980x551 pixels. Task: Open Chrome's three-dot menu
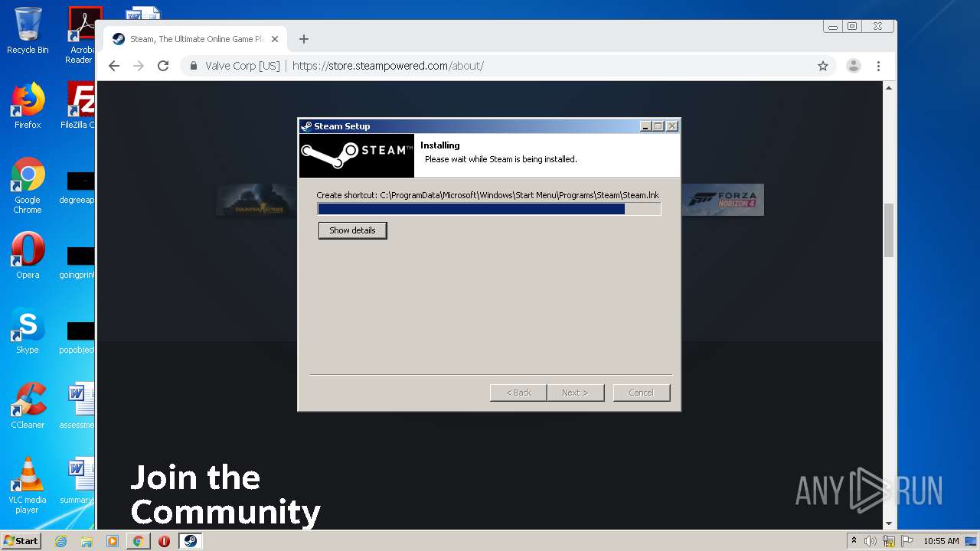pos(878,66)
